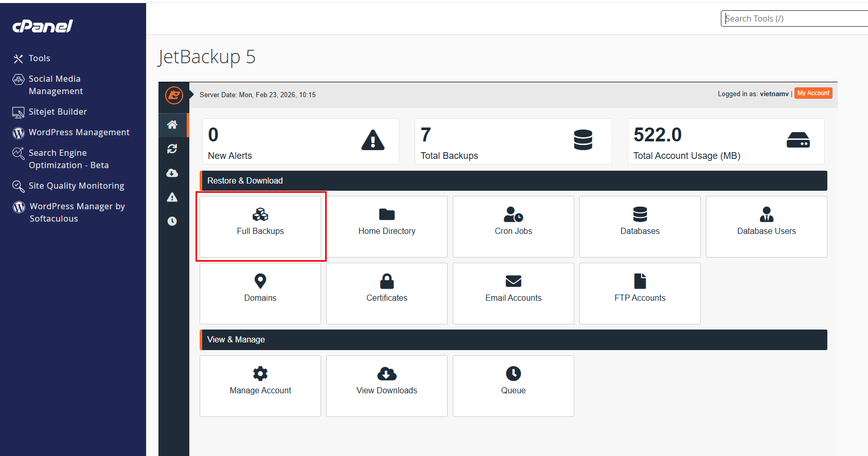Open Full Backups tile
This screenshot has height=456, width=868.
pos(260,227)
